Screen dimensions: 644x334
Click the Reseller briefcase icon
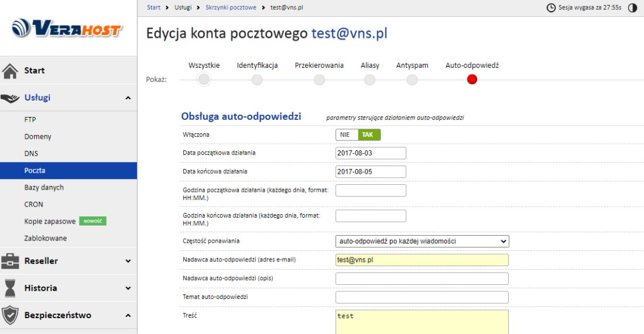(10, 261)
